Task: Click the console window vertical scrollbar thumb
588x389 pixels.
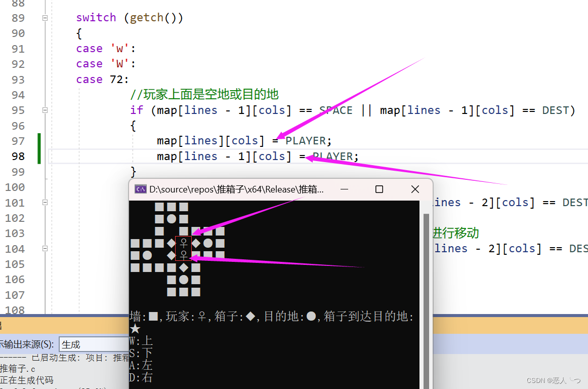Action: coord(426,300)
